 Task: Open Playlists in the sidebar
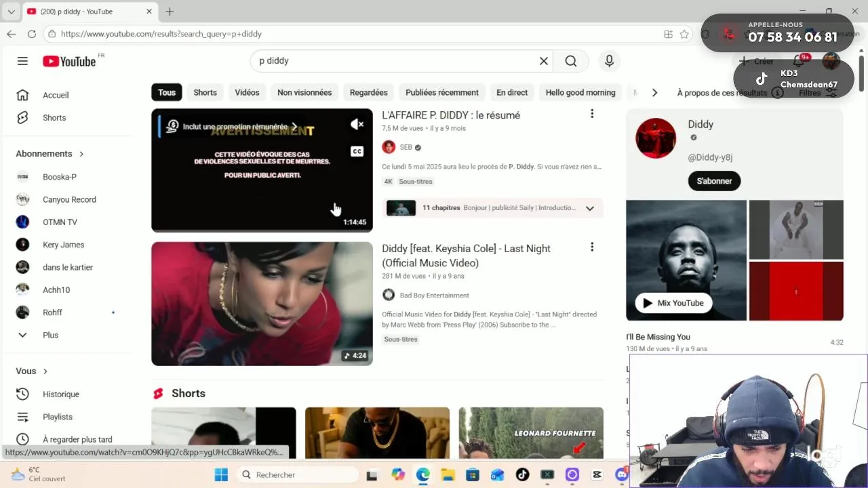(x=66, y=417)
